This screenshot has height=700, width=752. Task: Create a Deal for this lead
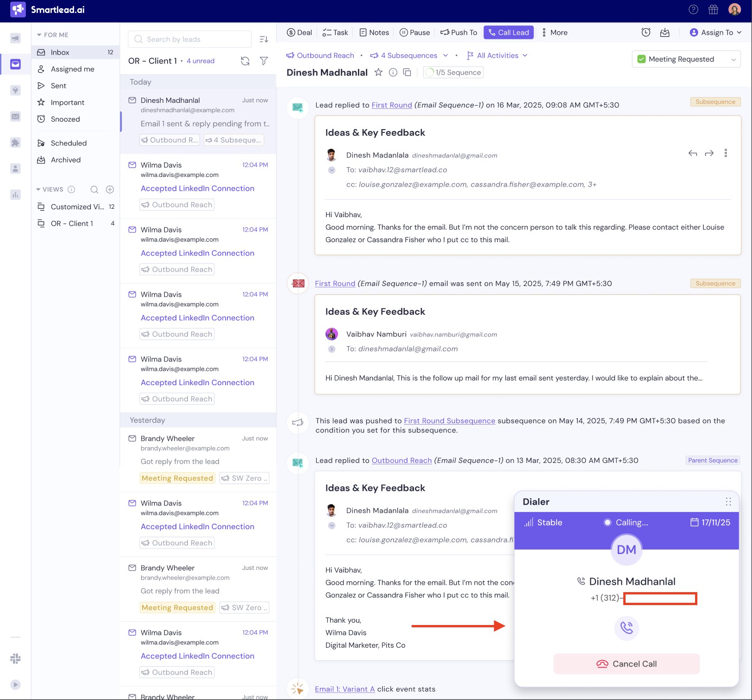click(300, 32)
